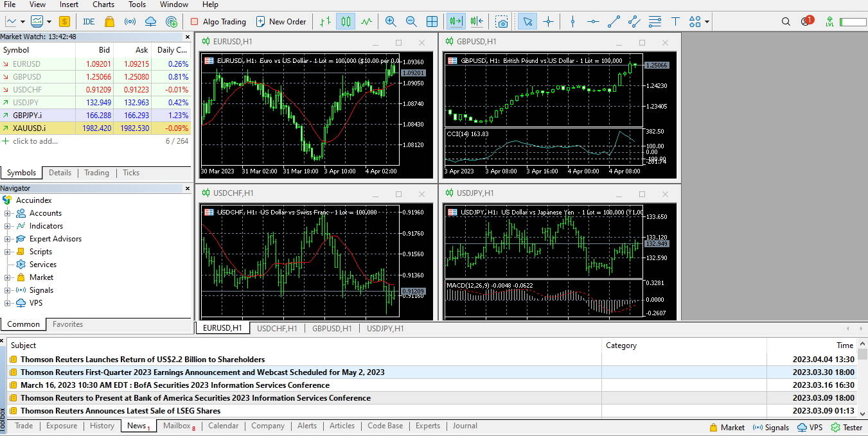Open the VPS cloud toolbar icon
Viewport: 868px width, 436px height.
pyautogui.click(x=150, y=21)
